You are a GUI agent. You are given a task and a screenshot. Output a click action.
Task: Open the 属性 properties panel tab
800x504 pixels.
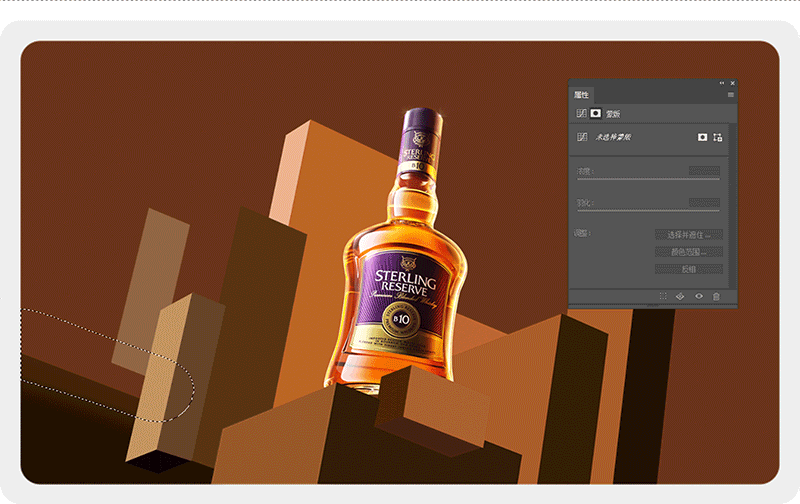[x=581, y=95]
